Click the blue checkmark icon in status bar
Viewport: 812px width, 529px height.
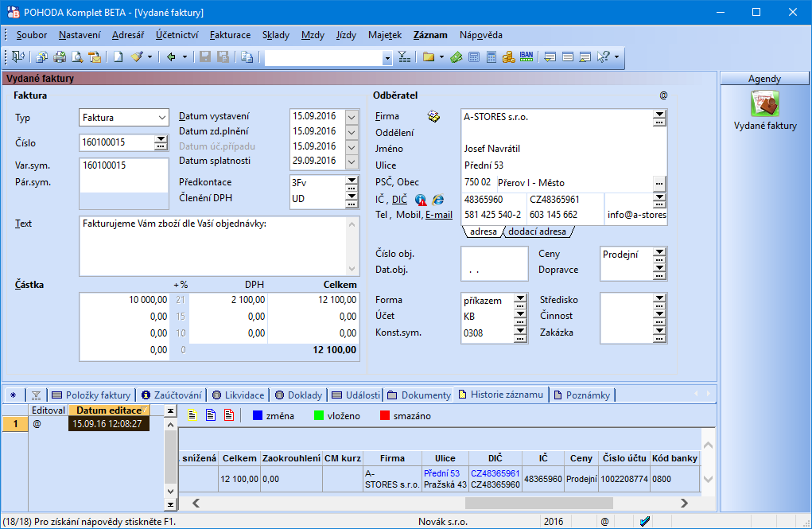point(644,521)
